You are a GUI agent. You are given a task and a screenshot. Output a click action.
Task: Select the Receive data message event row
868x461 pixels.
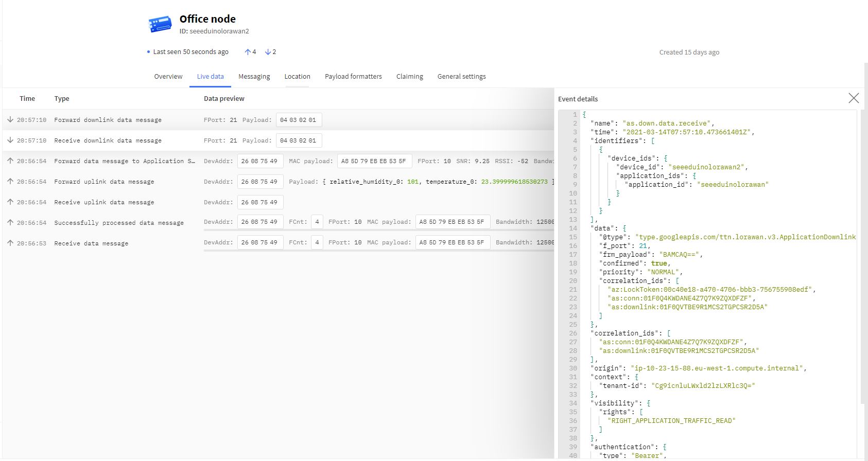[91, 243]
